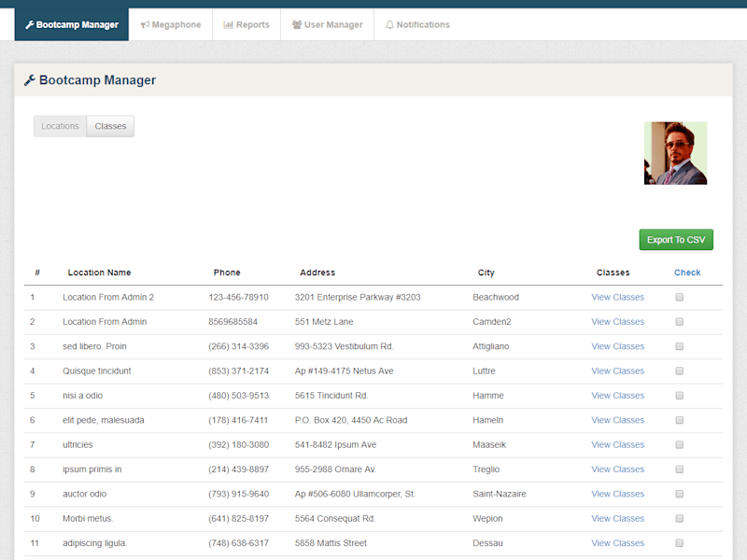Select the Morbi metus. checkbox
This screenshot has width=747, height=560.
pos(680,519)
